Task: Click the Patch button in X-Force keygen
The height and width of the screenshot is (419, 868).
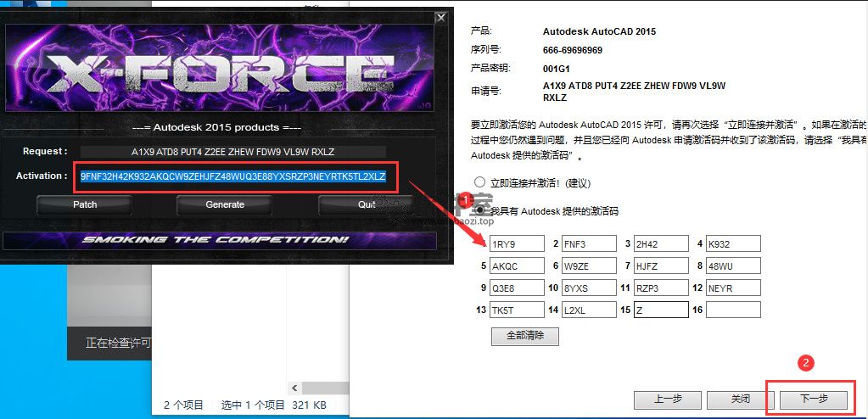Action: 84,204
